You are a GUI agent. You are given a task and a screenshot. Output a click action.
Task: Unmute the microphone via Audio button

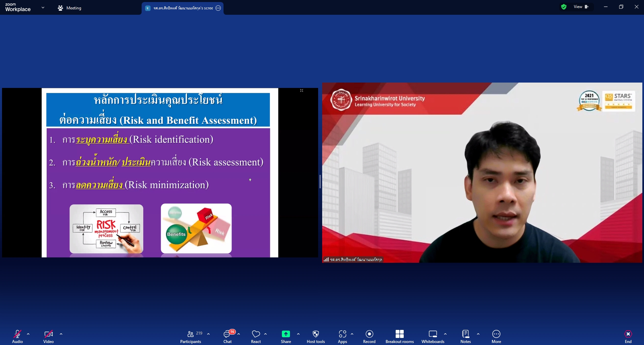(x=17, y=336)
